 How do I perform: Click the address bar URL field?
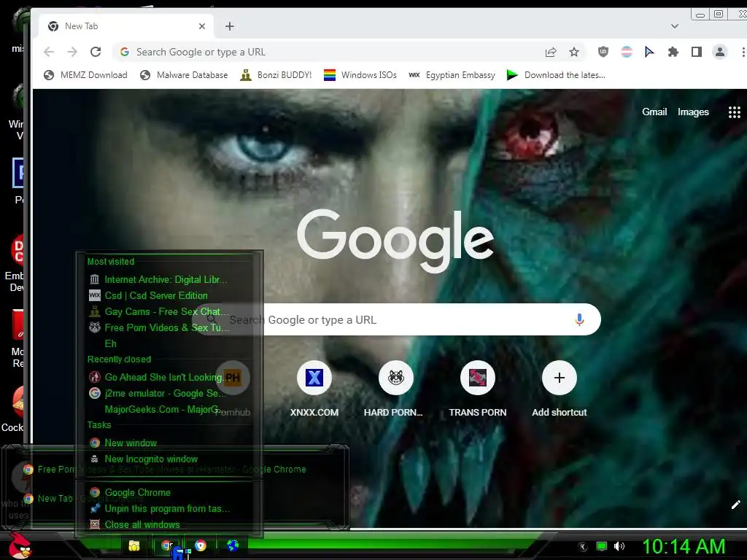[329, 52]
